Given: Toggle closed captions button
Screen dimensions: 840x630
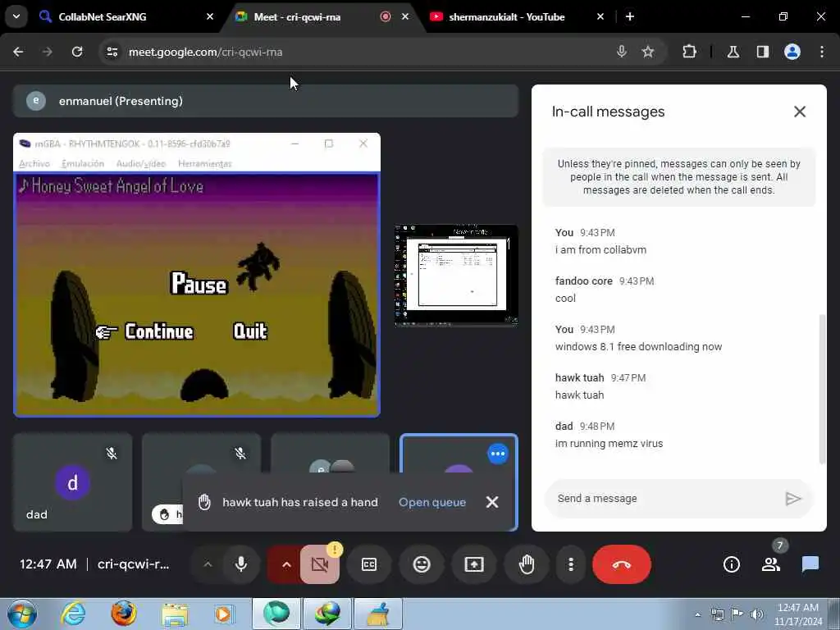Looking at the screenshot, I should (x=369, y=564).
